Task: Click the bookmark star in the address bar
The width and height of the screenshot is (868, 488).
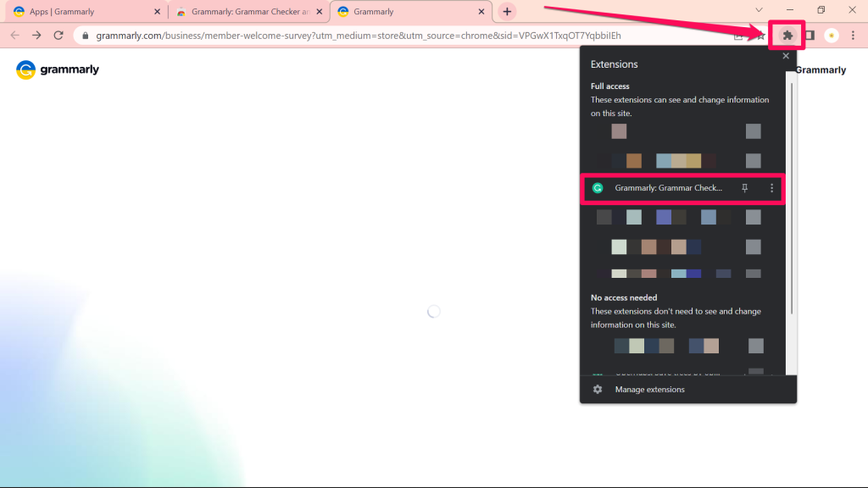Action: (x=760, y=36)
